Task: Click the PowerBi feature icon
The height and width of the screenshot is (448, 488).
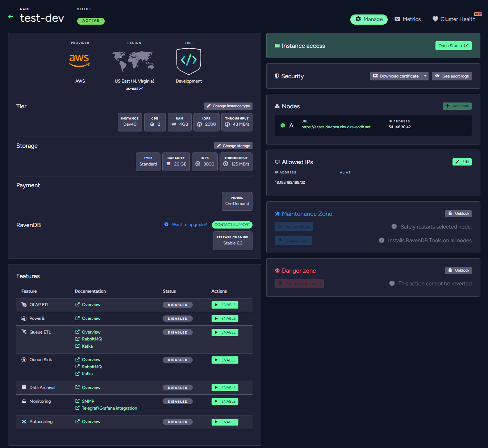Action: [24, 318]
